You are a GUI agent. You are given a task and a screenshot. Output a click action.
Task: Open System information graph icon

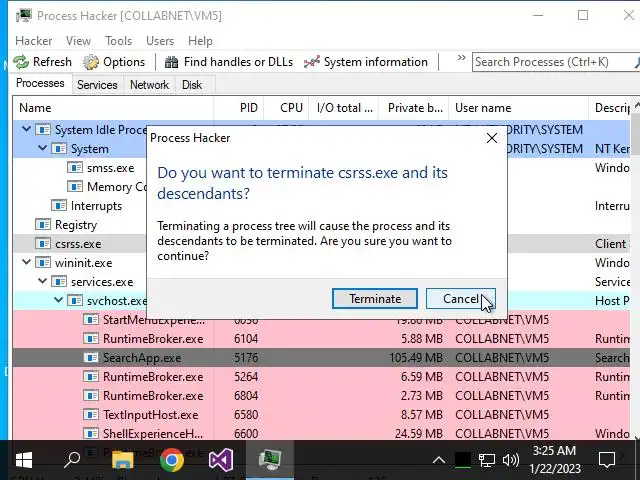pos(312,62)
